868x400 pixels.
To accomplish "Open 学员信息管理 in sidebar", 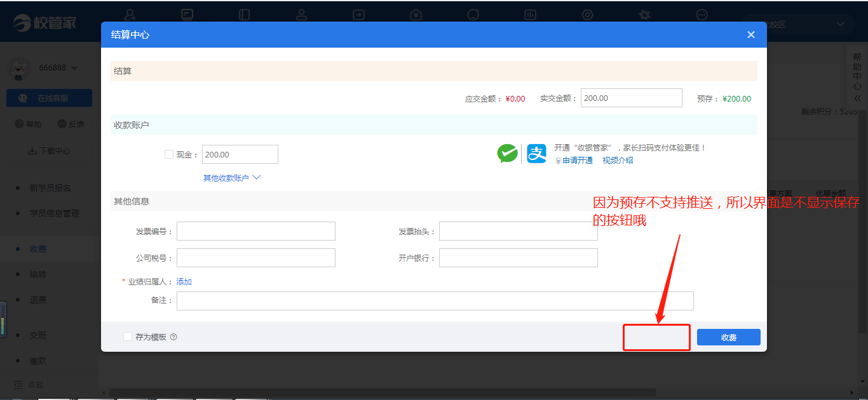I will coord(55,213).
